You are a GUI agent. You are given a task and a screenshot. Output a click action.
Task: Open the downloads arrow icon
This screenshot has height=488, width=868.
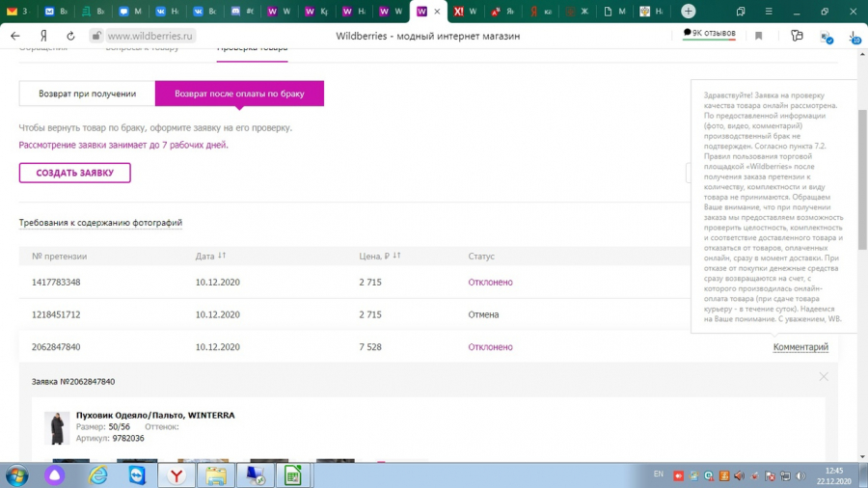(x=854, y=37)
